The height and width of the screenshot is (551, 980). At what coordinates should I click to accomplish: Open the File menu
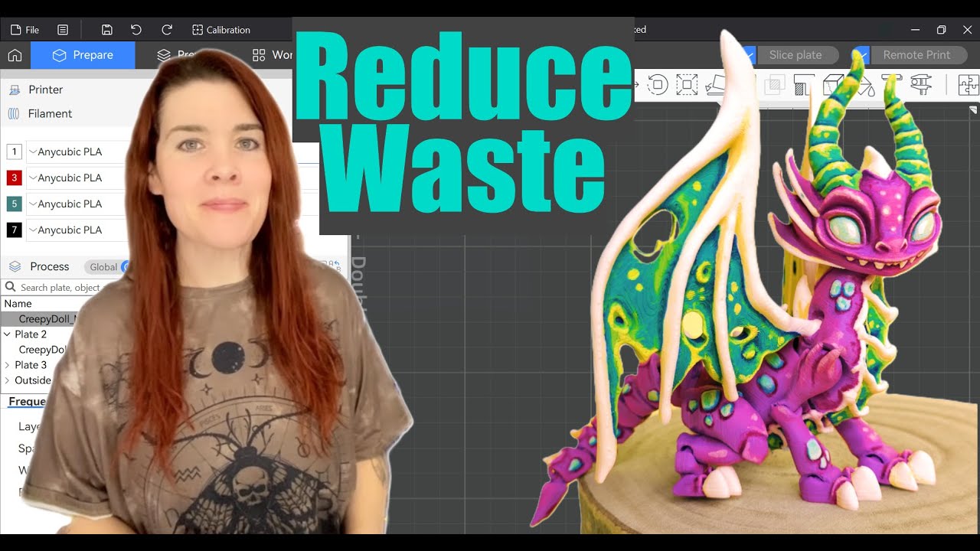coord(24,30)
